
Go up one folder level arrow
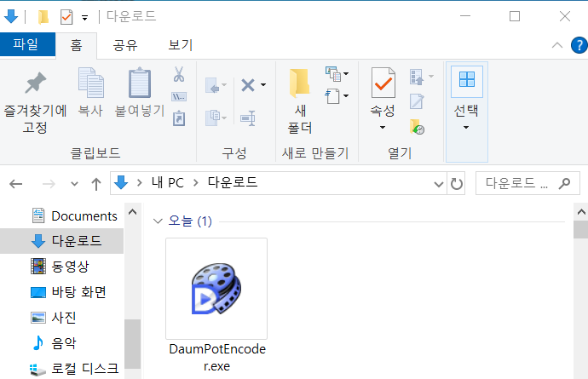96,184
